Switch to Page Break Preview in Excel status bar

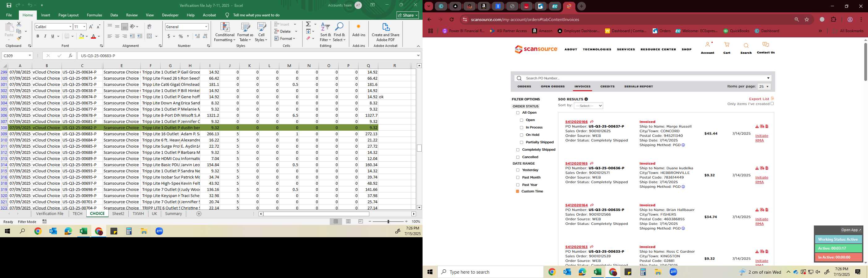click(361, 221)
